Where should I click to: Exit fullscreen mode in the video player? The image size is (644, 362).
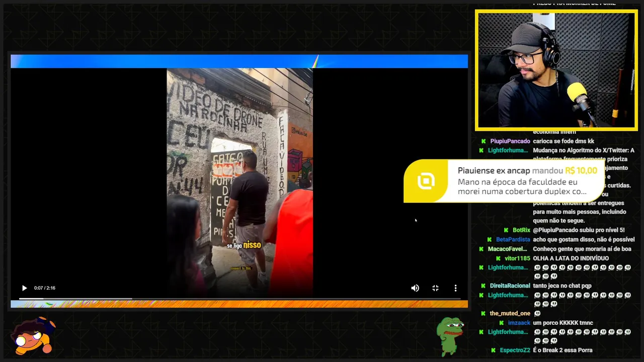point(435,288)
